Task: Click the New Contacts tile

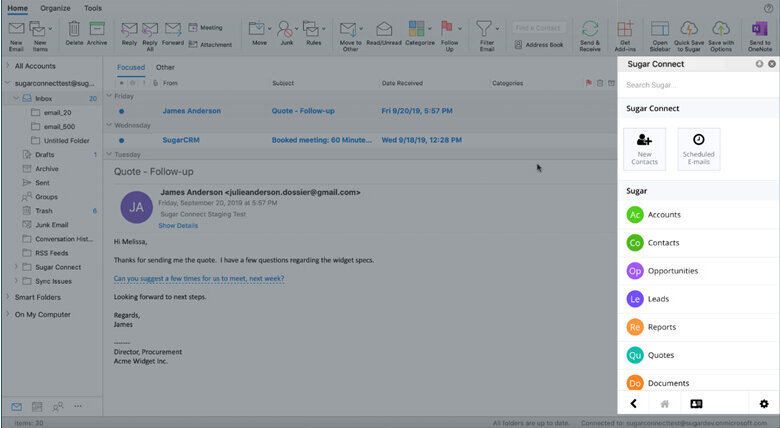Action: coord(645,149)
